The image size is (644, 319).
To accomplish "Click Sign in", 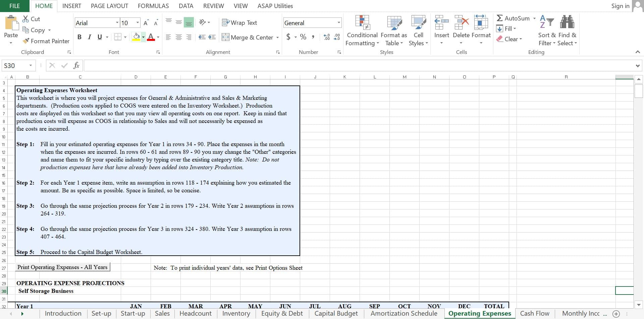I will pyautogui.click(x=620, y=6).
